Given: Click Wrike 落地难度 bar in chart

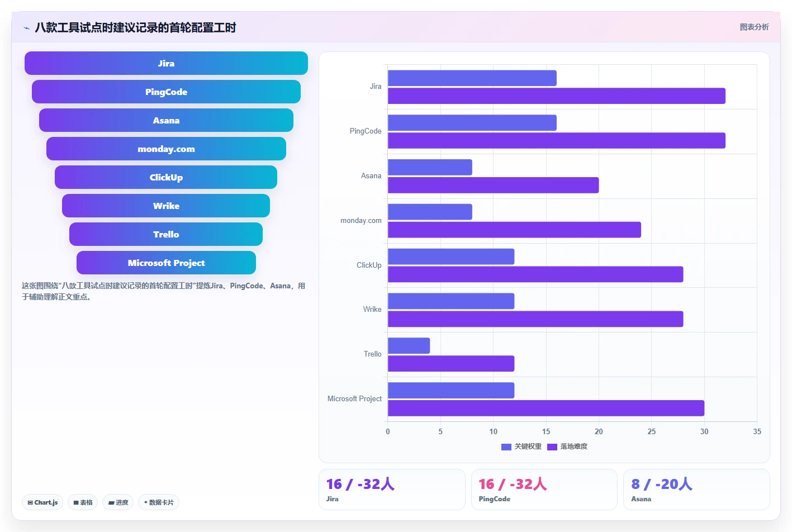Looking at the screenshot, I should [x=535, y=319].
